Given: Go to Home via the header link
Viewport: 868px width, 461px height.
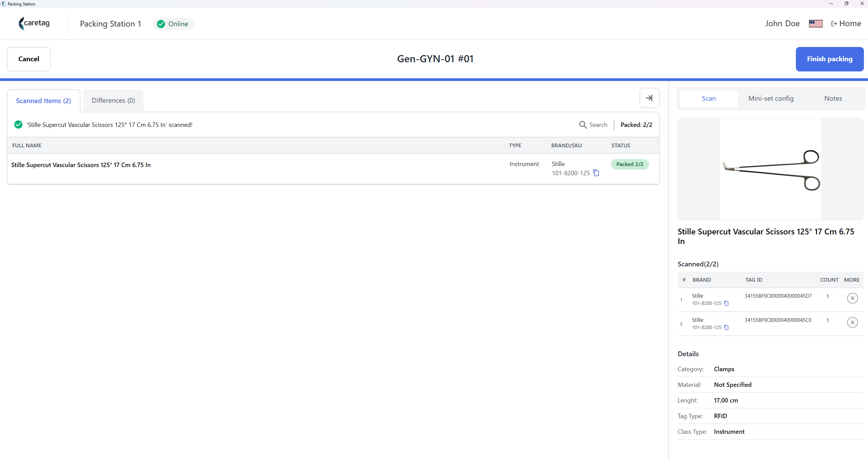Looking at the screenshot, I should click(x=846, y=23).
